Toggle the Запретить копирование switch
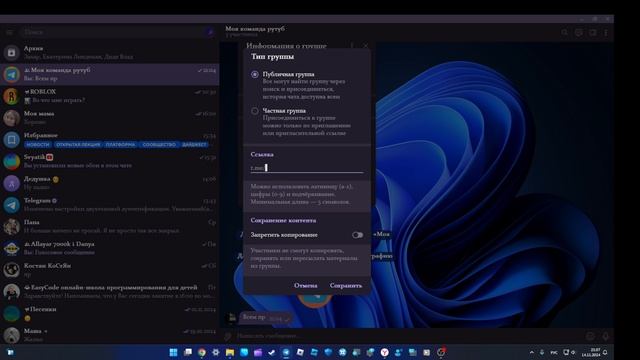This screenshot has height=360, width=640. tap(357, 235)
